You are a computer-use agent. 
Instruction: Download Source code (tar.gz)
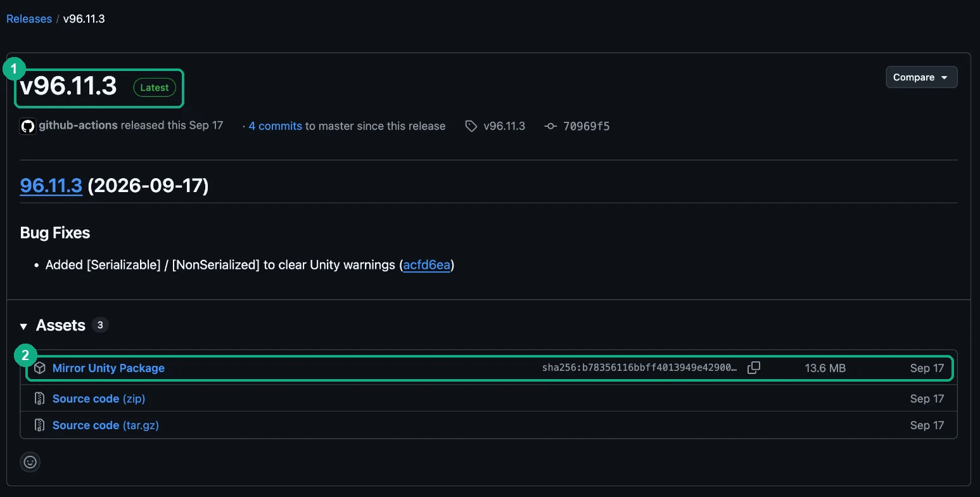point(106,425)
